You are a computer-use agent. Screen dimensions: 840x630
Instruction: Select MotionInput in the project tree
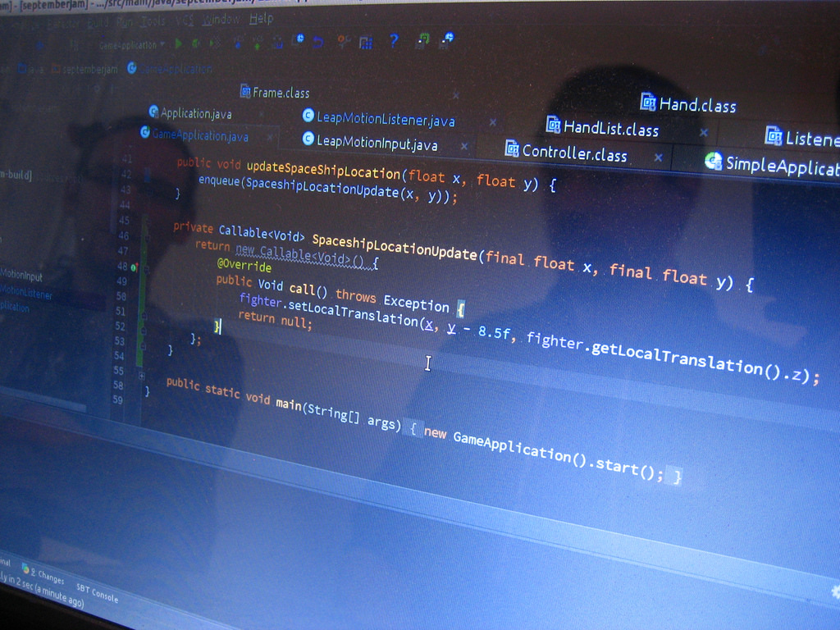tap(21, 276)
